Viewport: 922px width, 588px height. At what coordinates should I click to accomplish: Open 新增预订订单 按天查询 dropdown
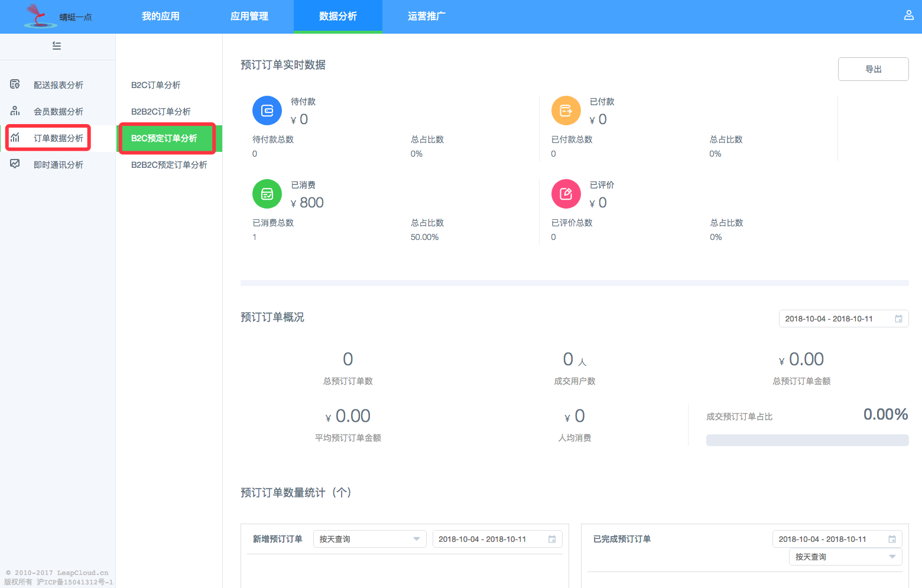370,539
